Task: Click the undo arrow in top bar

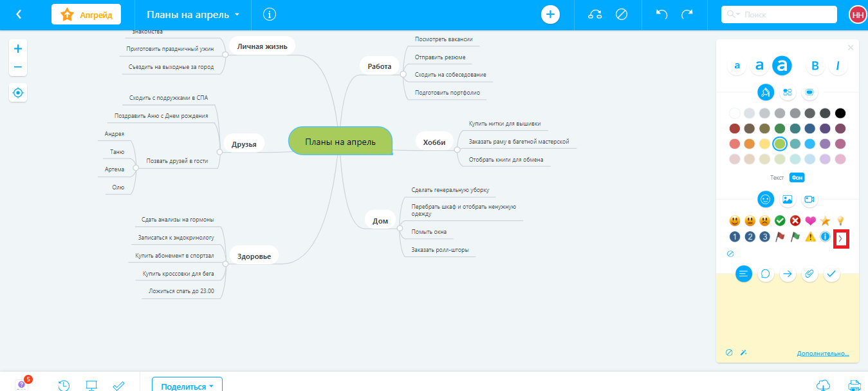Action: (661, 14)
